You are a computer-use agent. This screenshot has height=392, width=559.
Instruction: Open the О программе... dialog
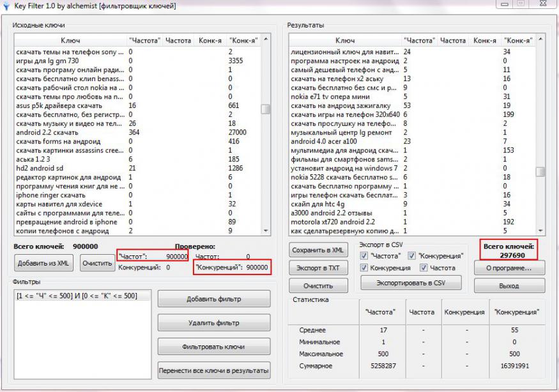point(510,268)
